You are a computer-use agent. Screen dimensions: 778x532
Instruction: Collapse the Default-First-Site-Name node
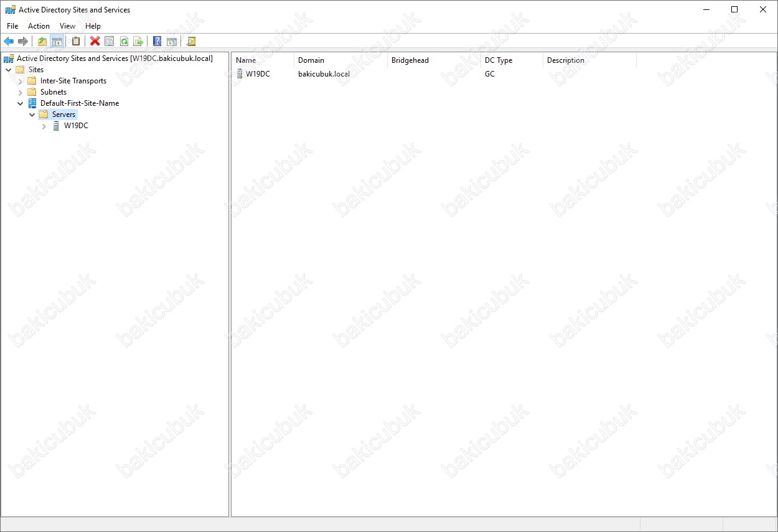21,103
